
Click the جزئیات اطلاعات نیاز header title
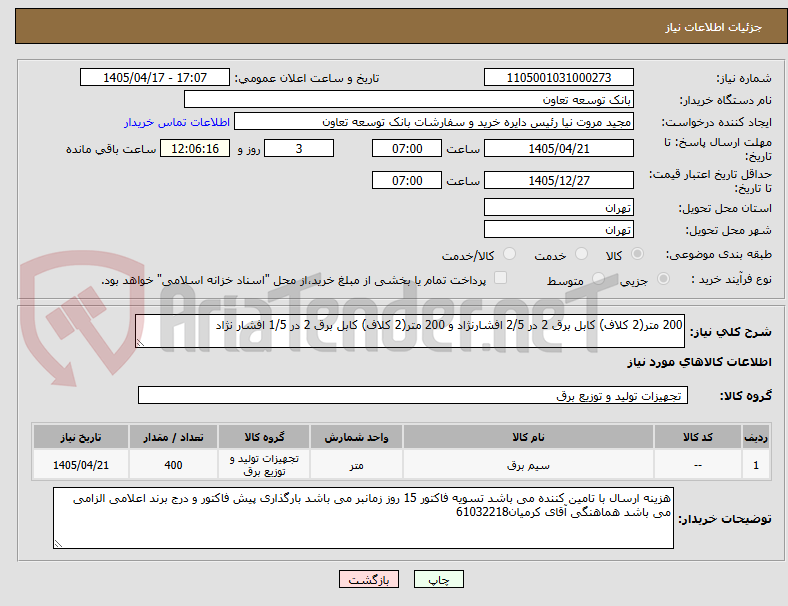point(714,27)
